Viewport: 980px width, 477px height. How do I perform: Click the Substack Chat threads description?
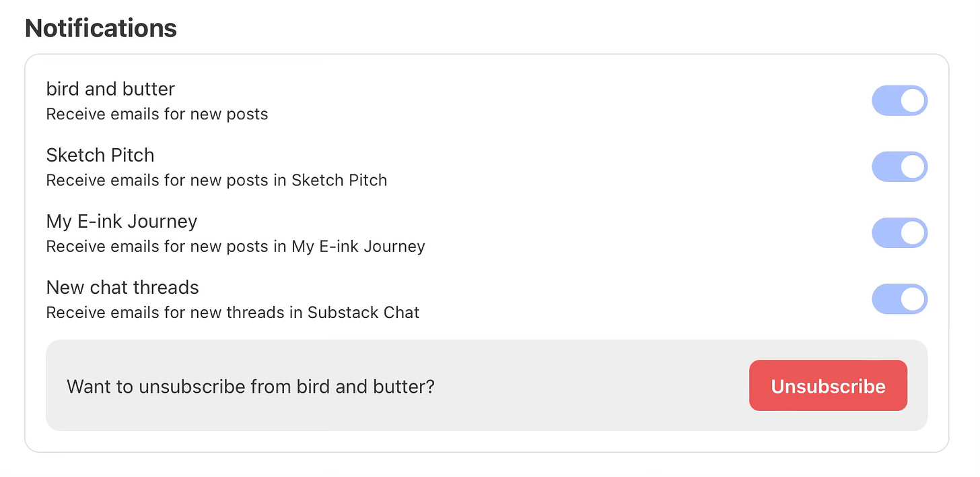click(x=232, y=313)
